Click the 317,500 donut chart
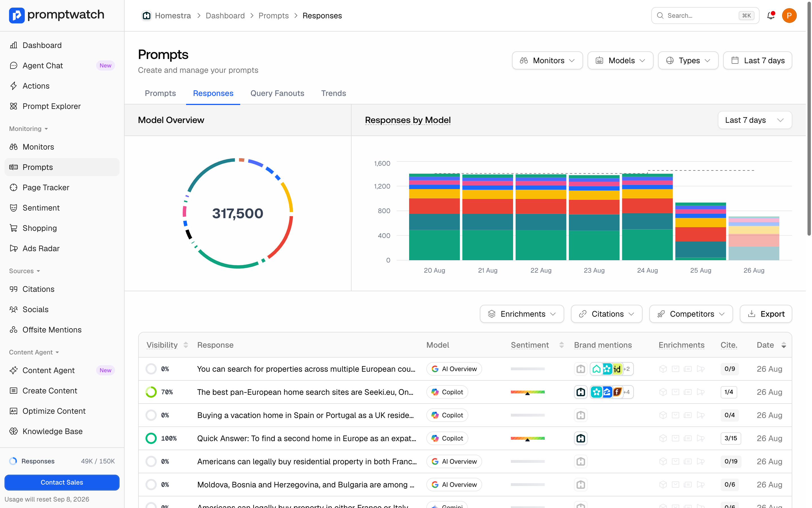 point(238,213)
